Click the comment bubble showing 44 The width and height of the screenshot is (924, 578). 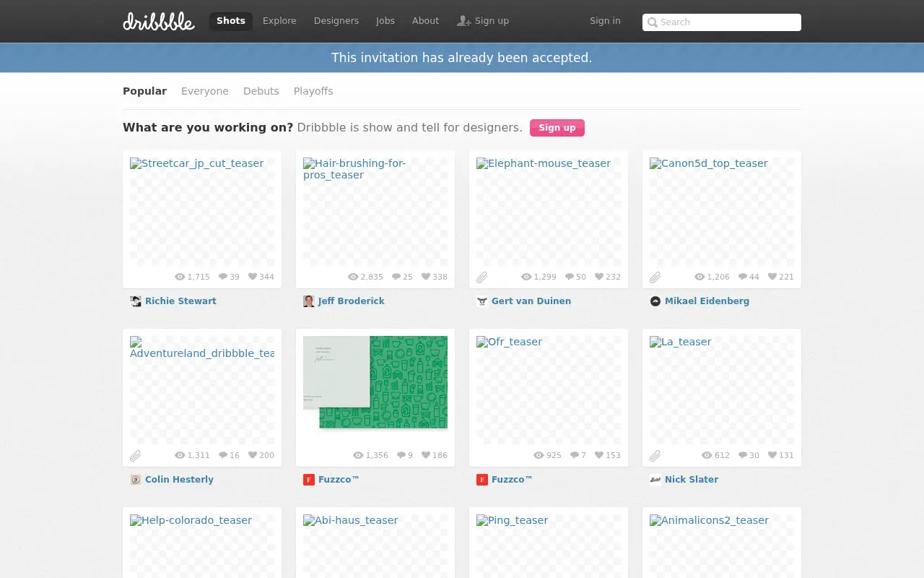743,277
